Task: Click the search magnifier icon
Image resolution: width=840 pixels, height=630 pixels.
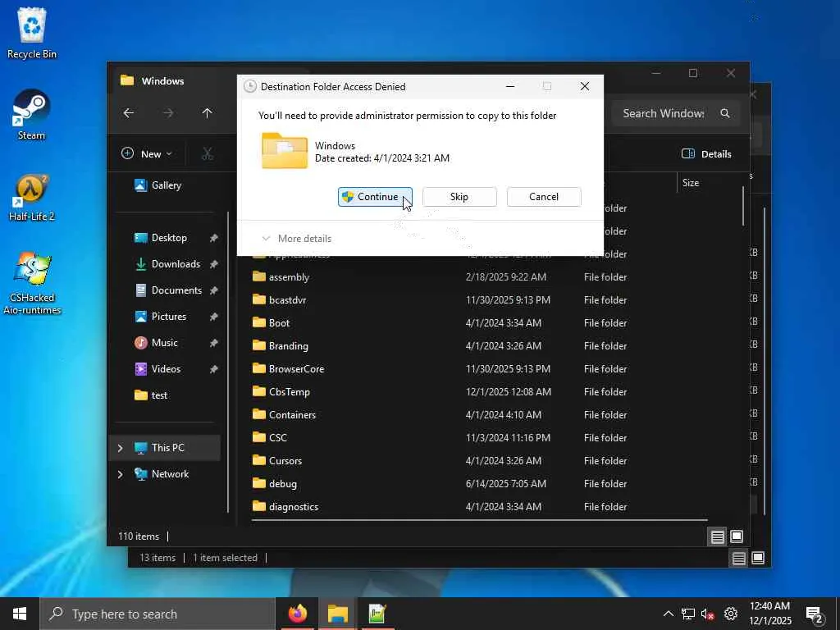Action: [x=725, y=113]
